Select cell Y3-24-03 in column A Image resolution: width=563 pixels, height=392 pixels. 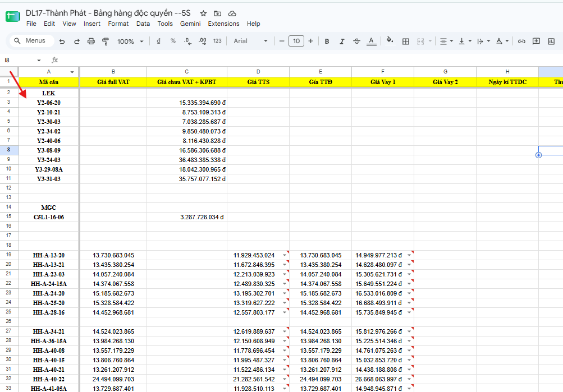49,160
